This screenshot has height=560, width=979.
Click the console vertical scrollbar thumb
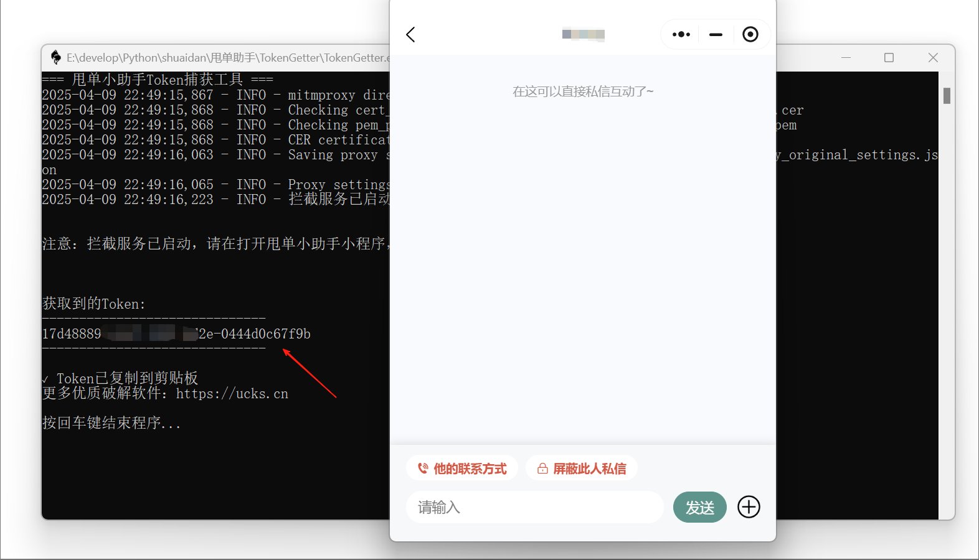[x=947, y=96]
